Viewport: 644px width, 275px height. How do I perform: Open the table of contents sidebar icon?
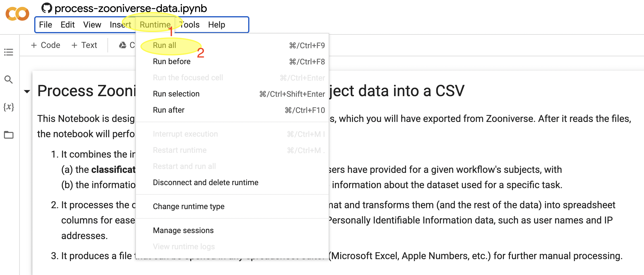(9, 52)
